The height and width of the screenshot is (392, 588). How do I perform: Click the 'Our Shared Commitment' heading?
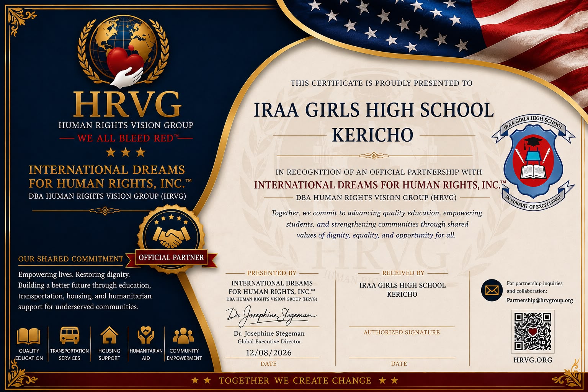[71, 259]
